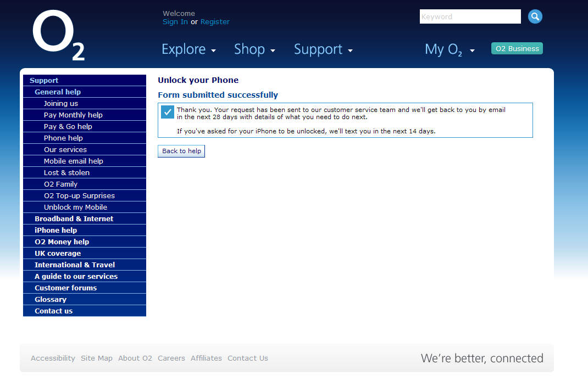Click the blue checkmark success icon

(x=167, y=112)
